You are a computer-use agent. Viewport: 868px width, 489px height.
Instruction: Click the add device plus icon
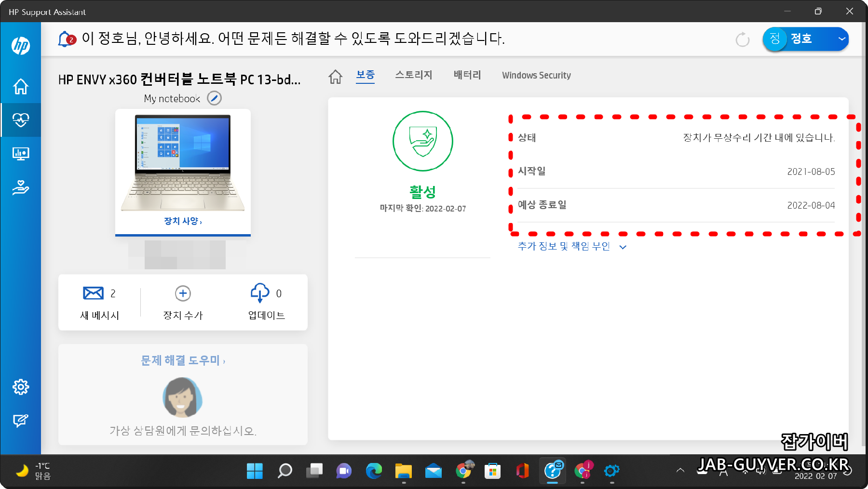(183, 293)
